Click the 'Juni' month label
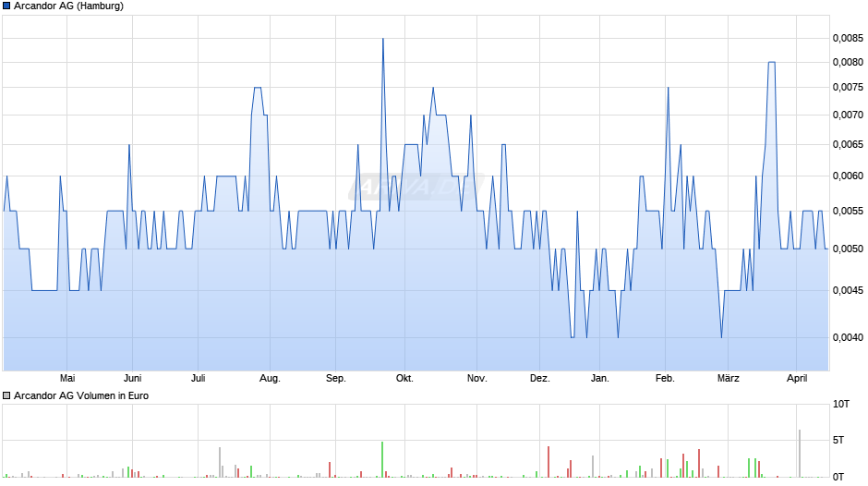This screenshot has height=486, width=868. (132, 378)
